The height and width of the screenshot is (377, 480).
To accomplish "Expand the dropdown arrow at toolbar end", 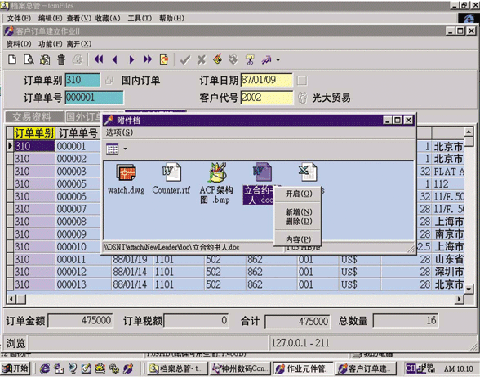I will click(278, 60).
